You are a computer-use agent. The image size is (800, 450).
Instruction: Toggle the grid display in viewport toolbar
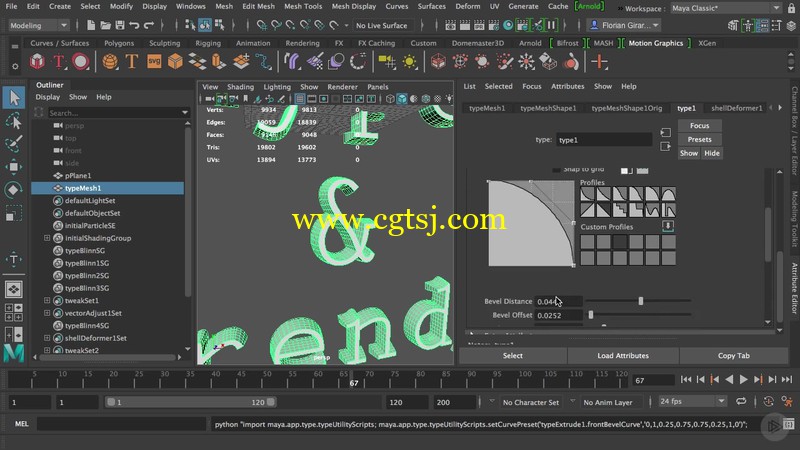coord(299,99)
